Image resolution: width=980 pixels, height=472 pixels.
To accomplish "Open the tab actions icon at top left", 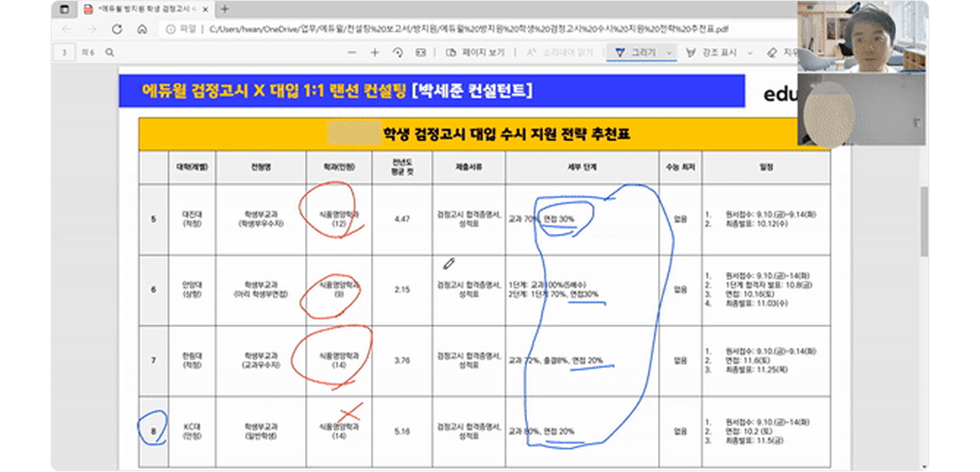I will (x=64, y=9).
